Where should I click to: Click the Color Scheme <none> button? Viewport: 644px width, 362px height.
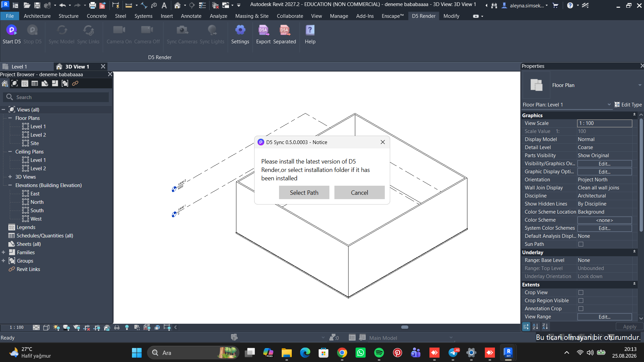click(604, 220)
